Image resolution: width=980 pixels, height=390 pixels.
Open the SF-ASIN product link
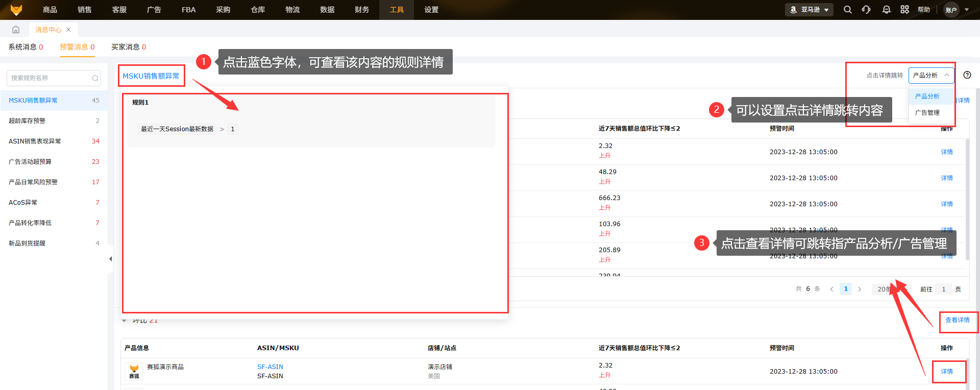[x=270, y=367]
